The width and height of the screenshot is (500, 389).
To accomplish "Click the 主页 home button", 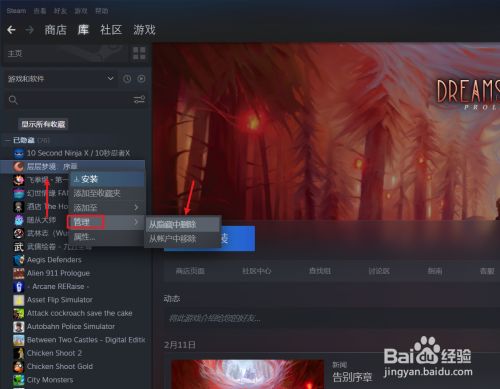I will click(66, 53).
